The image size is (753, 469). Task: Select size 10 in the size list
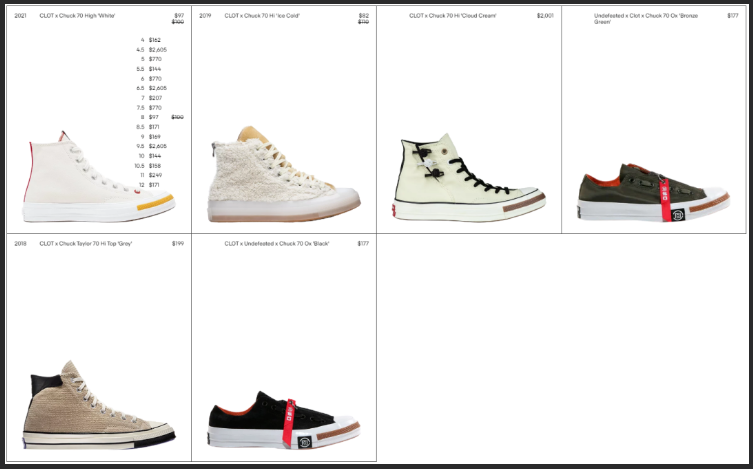[x=150, y=156]
